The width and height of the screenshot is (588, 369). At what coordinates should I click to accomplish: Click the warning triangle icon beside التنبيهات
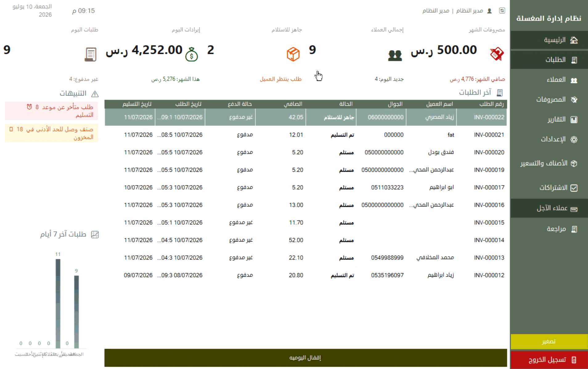[x=95, y=94]
